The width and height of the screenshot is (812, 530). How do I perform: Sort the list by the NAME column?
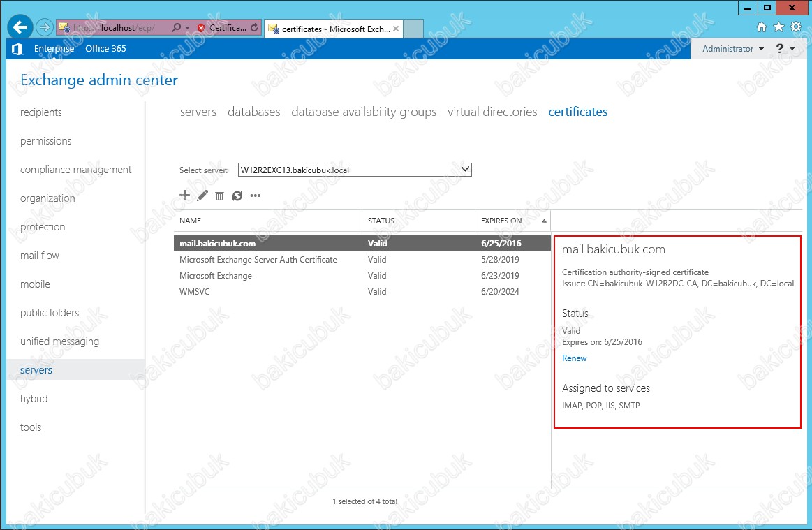[x=267, y=221]
